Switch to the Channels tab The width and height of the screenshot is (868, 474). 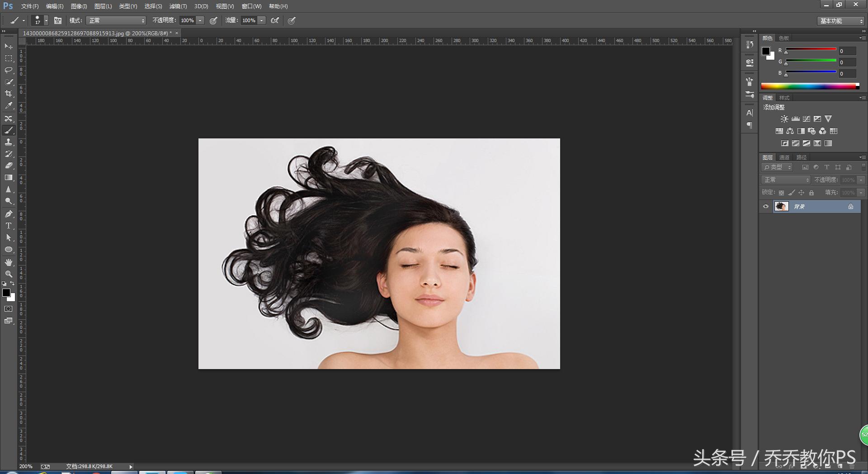[784, 157]
